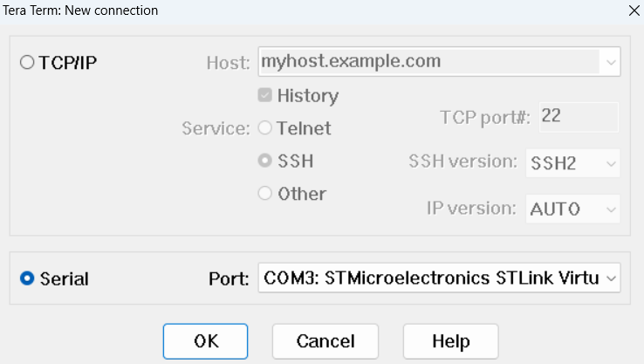Click the COM3 STMicroelectronics port text

pyautogui.click(x=429, y=279)
